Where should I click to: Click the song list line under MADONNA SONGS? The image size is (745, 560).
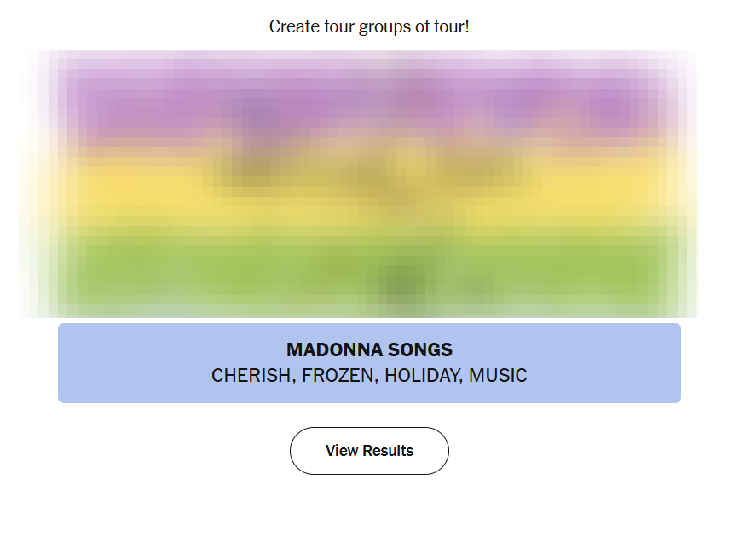pos(369,376)
